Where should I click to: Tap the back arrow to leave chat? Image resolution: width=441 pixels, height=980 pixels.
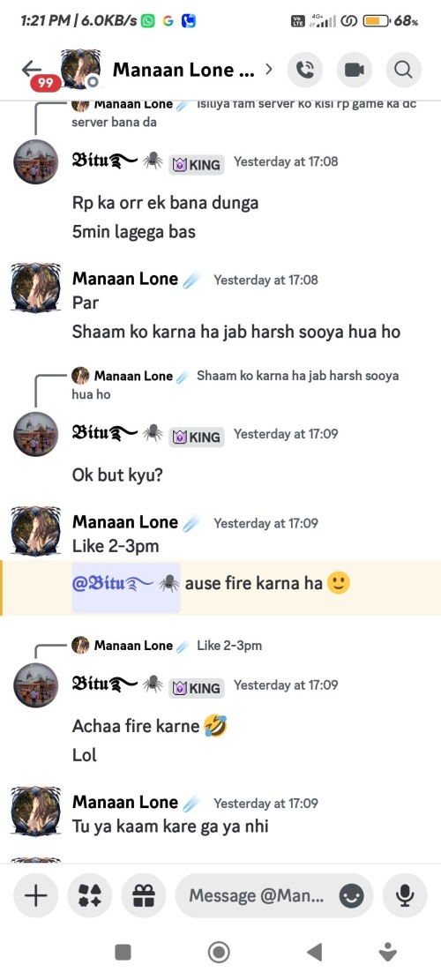click(x=31, y=69)
